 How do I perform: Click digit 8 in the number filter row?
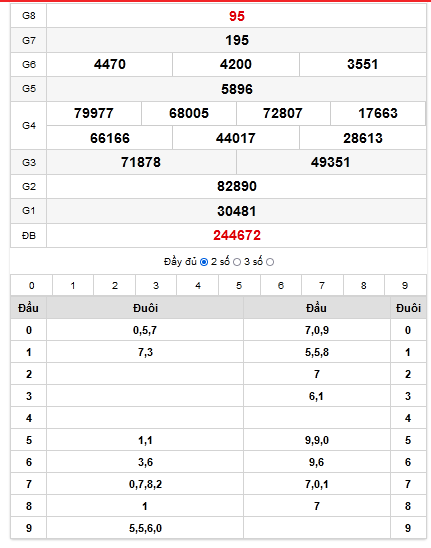click(364, 285)
